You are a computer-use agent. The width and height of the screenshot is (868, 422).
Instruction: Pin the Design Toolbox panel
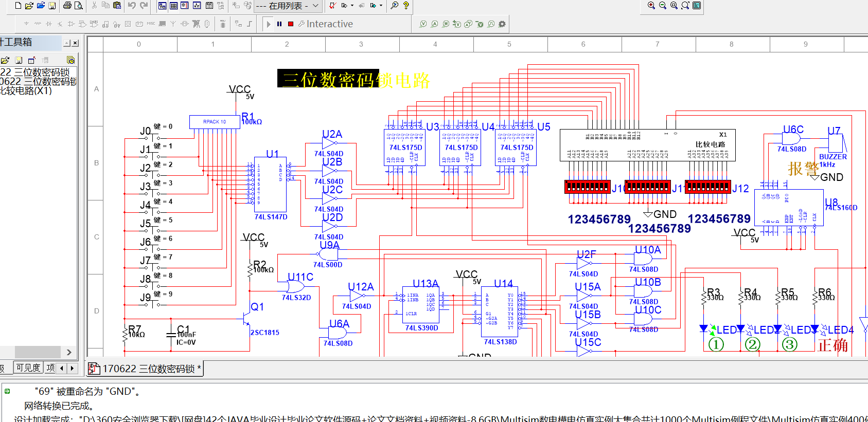(x=67, y=43)
